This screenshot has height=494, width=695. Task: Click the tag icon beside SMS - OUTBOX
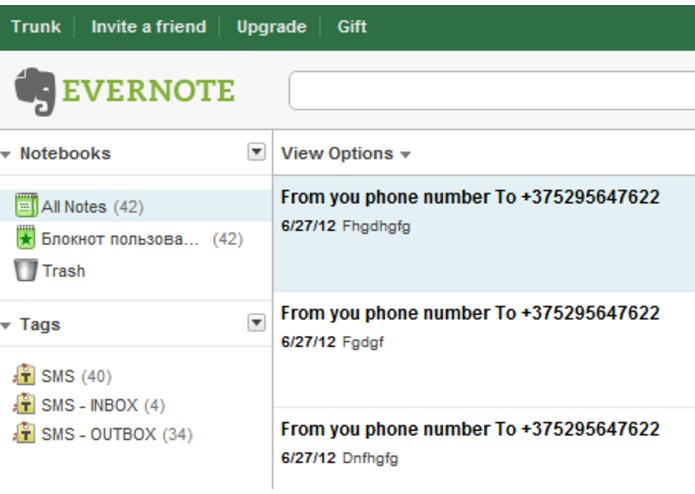pos(24,433)
